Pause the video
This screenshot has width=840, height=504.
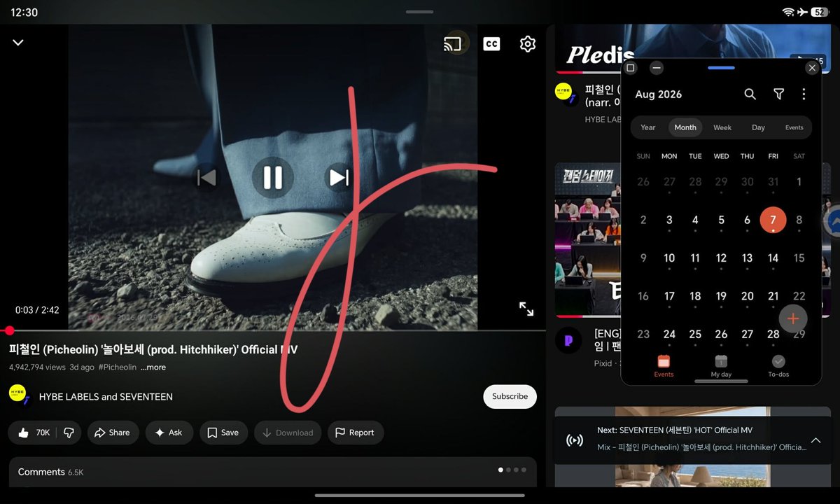coord(272,178)
